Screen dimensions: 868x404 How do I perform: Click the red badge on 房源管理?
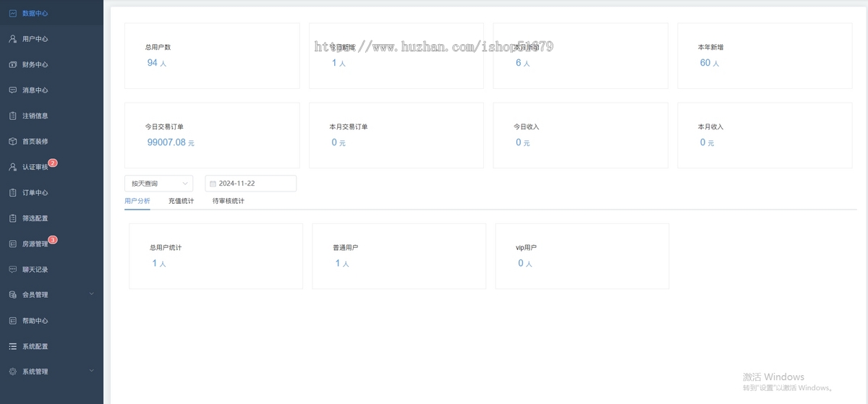click(x=53, y=240)
